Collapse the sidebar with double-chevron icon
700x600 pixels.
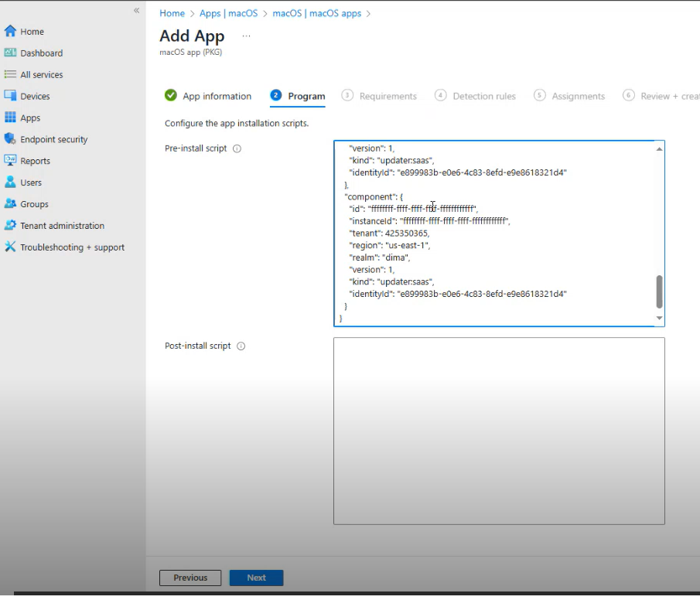(137, 10)
